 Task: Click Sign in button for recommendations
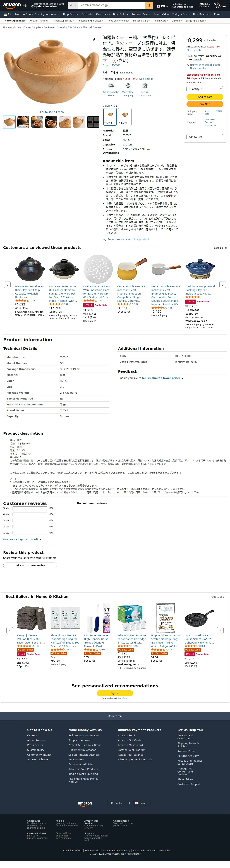click(115, 693)
